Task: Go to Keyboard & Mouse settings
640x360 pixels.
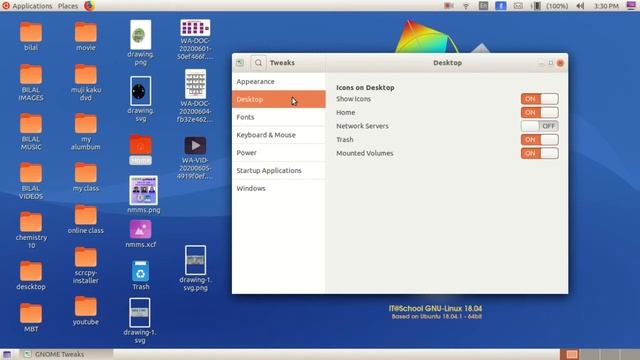Action: [x=278, y=135]
